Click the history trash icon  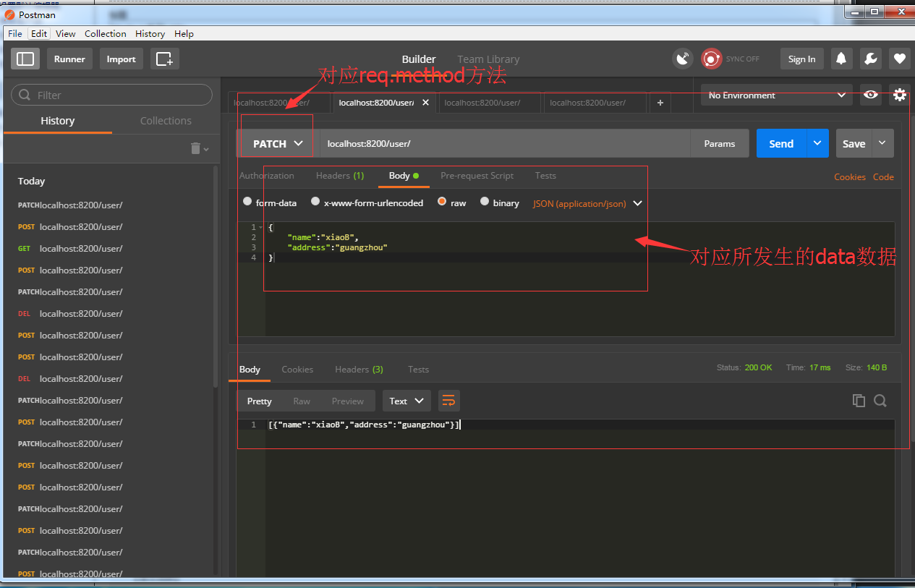tap(195, 148)
